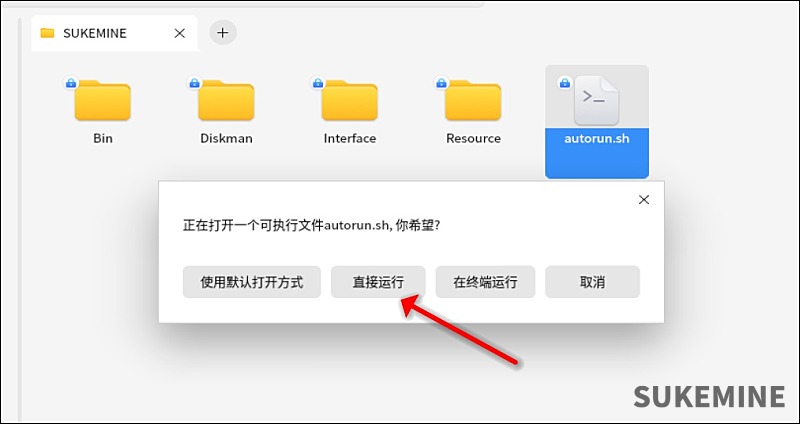Click the autorun.sh script file icon
The width and height of the screenshot is (800, 424).
(597, 100)
